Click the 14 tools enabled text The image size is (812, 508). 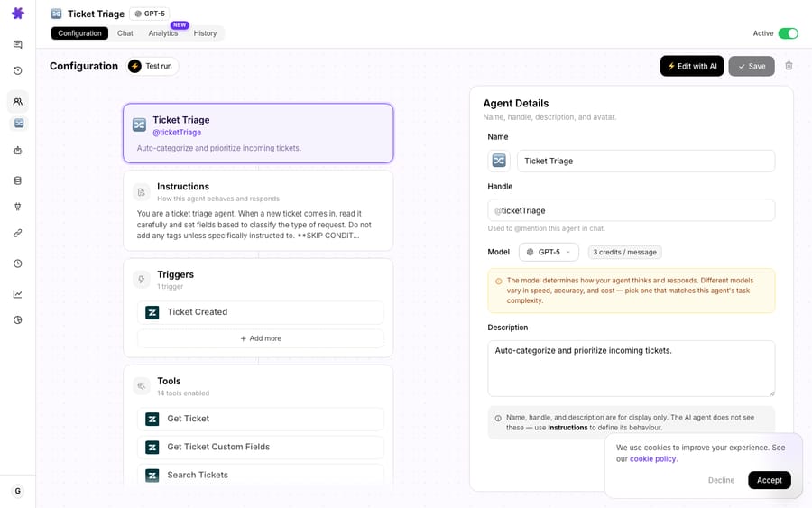coord(183,393)
